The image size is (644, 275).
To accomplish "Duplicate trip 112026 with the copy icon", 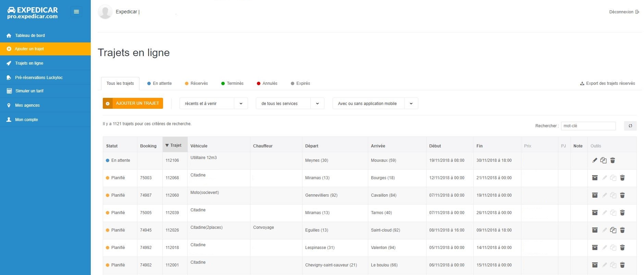I will pyautogui.click(x=613, y=230).
